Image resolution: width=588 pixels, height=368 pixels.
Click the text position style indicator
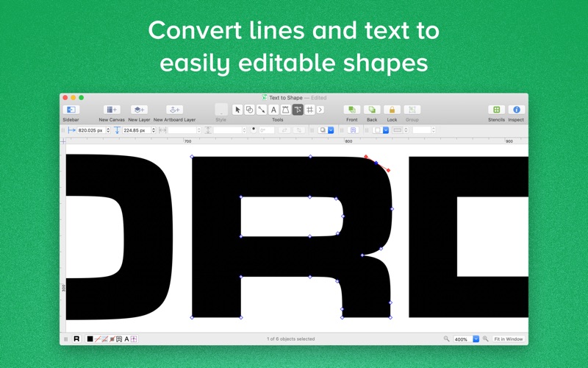[134, 339]
